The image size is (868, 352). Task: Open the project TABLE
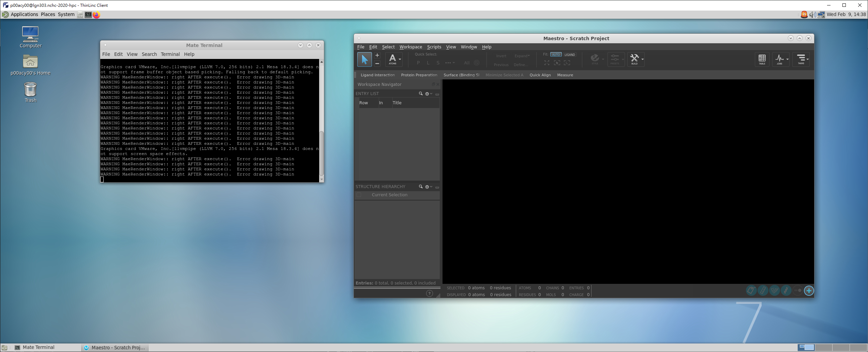coord(762,59)
